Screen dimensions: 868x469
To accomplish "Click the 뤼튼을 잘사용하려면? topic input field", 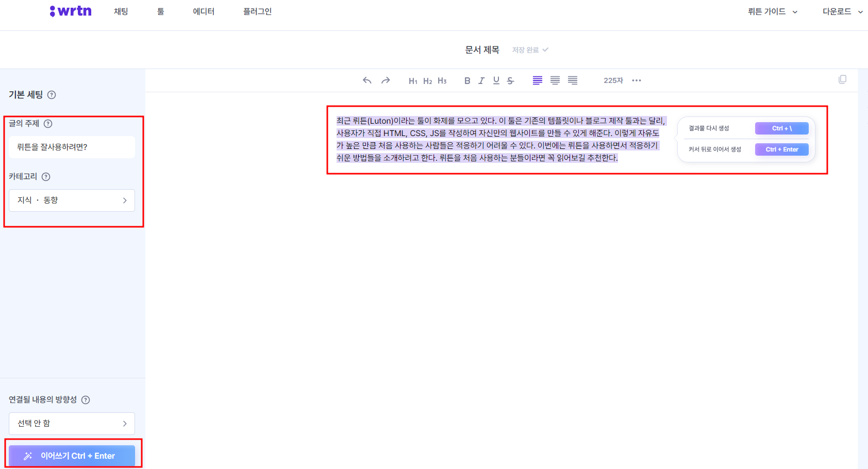I will pyautogui.click(x=72, y=147).
